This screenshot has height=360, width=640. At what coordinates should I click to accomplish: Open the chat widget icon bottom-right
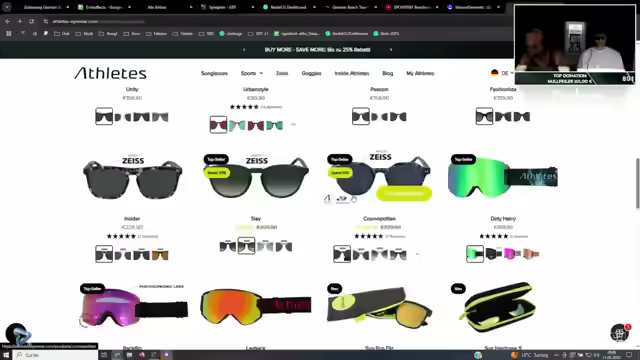tap(619, 333)
